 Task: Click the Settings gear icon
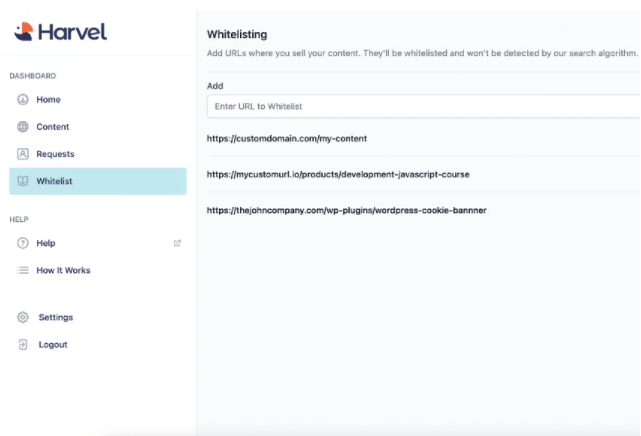point(23,317)
